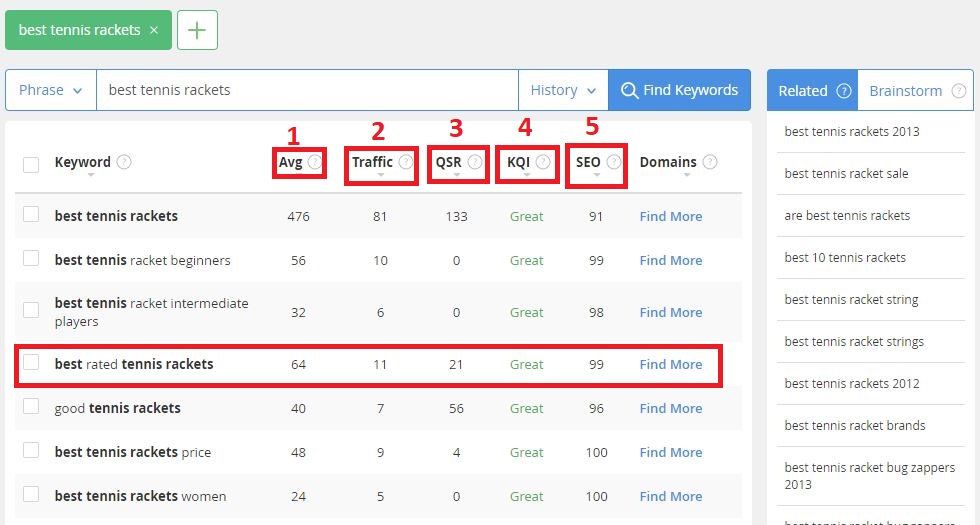Image resolution: width=980 pixels, height=525 pixels.
Task: Select related keyword 'best tennis racket string'
Action: coord(851,299)
